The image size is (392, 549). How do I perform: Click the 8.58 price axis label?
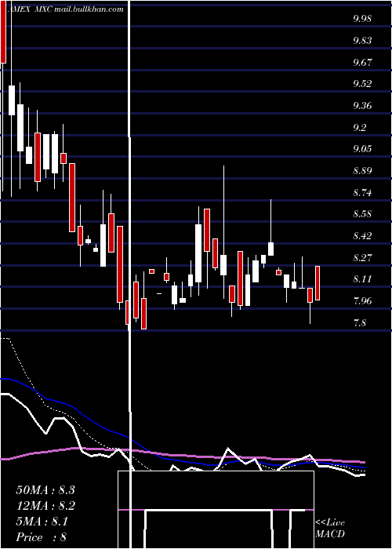click(362, 214)
